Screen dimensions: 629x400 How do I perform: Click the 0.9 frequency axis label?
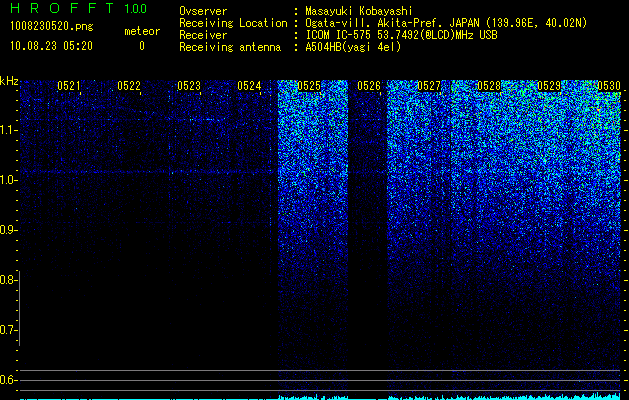tap(7, 230)
